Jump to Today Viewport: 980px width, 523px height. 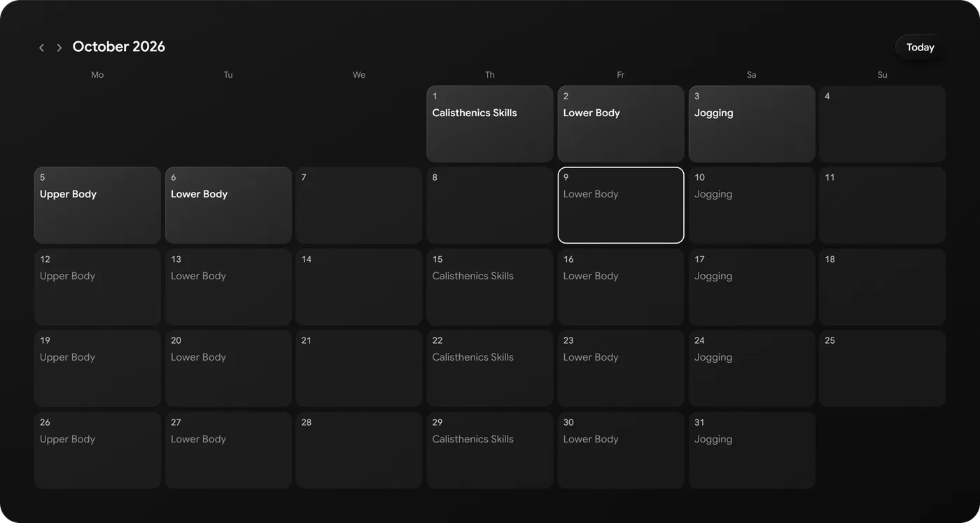coord(920,47)
